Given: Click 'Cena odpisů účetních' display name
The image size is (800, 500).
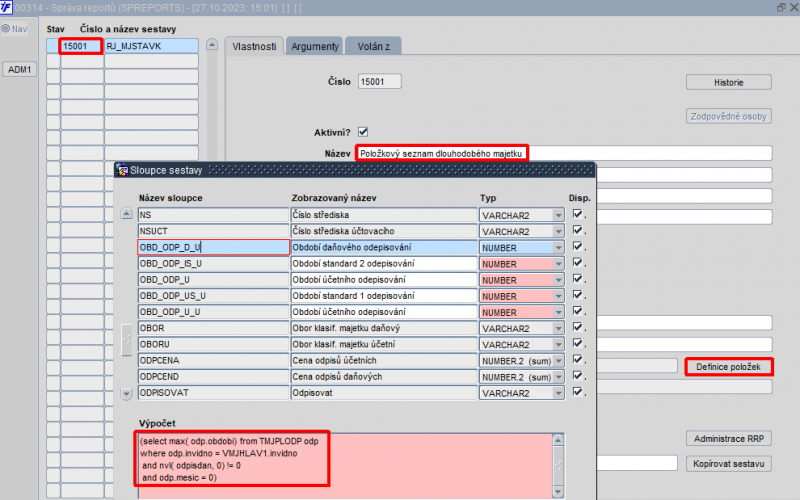Looking at the screenshot, I should (x=384, y=360).
